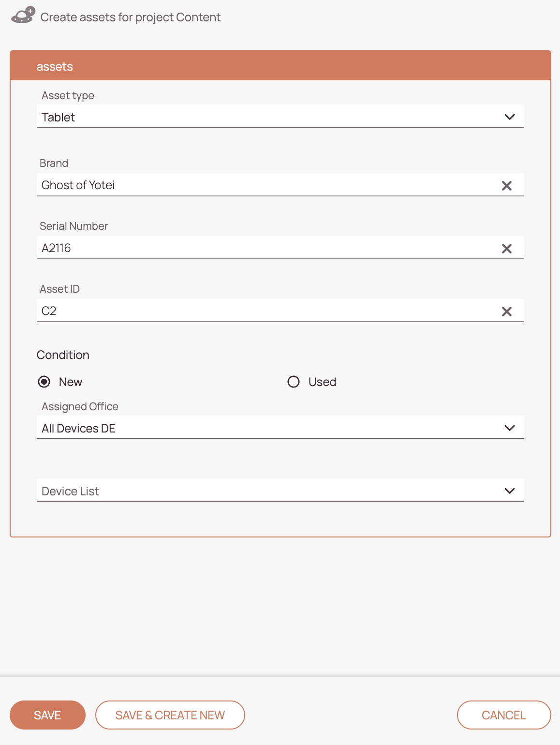The image size is (560, 745).
Task: Expand the Device List dropdown
Action: [x=280, y=490]
